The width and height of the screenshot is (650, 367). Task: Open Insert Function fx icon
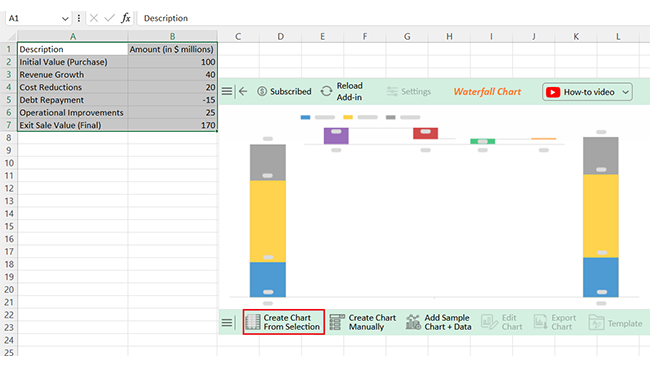click(x=126, y=18)
